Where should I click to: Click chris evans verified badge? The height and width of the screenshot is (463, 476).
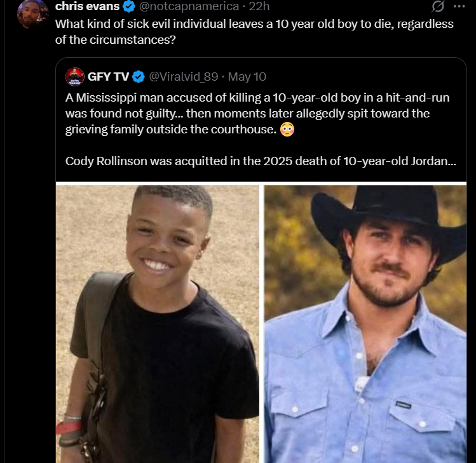(x=129, y=6)
